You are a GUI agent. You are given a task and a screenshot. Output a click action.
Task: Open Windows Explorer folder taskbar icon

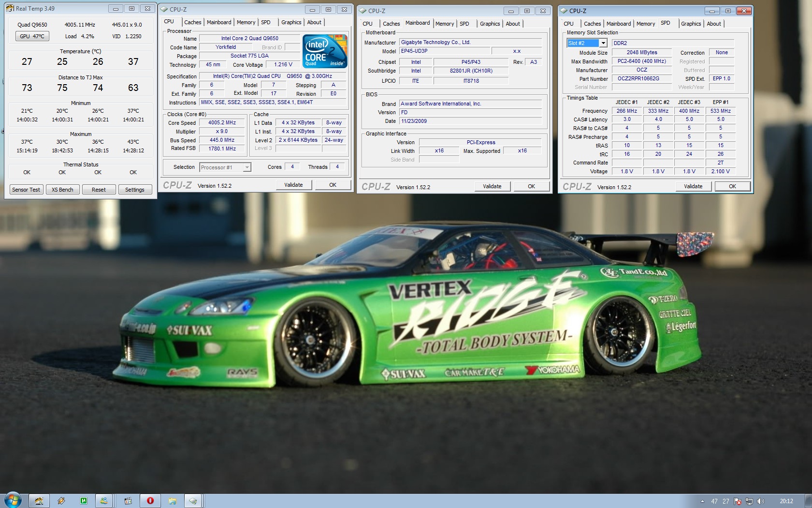(x=173, y=501)
